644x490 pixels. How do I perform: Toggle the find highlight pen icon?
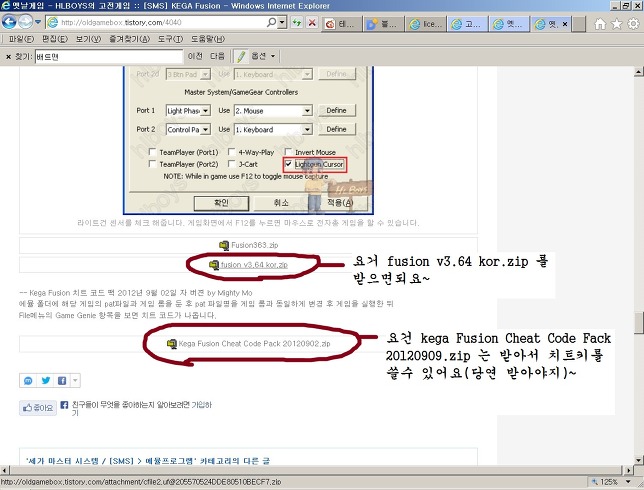[241, 56]
